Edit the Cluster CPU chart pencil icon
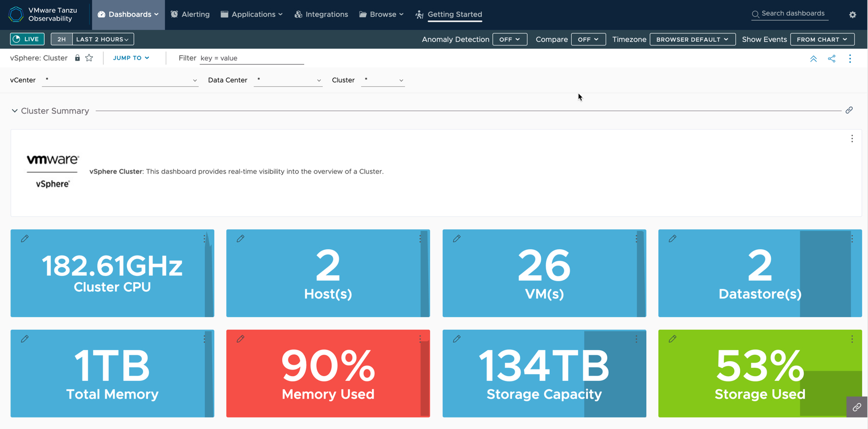This screenshot has width=868, height=429. (25, 238)
